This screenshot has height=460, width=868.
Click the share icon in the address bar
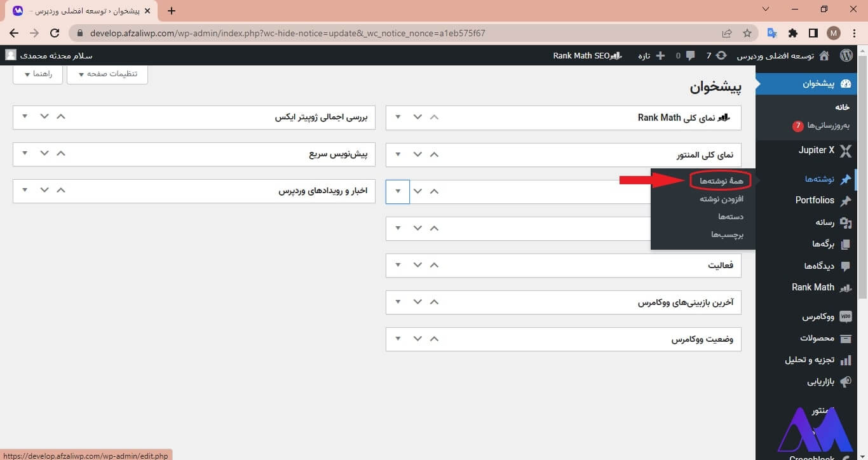[727, 33]
